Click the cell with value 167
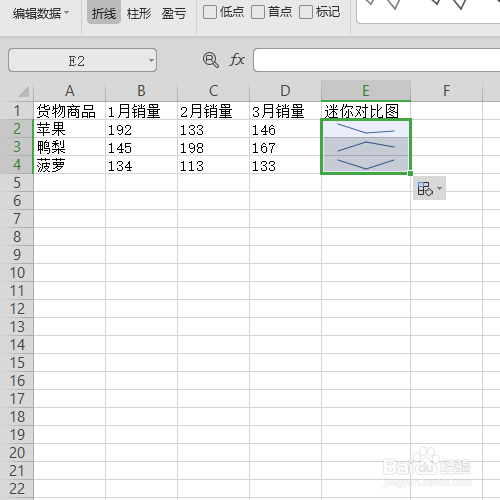The image size is (500, 500). (285, 147)
